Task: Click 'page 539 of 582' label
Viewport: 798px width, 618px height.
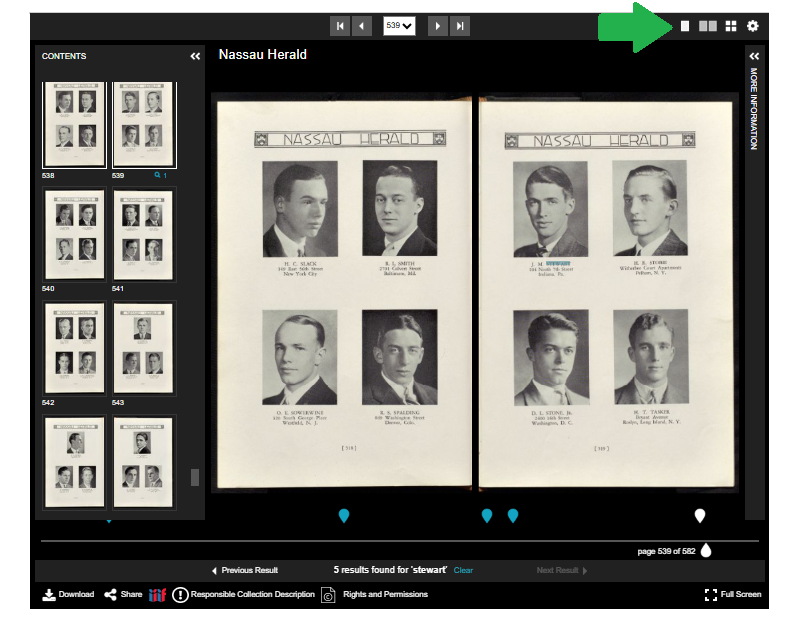Action: [666, 551]
